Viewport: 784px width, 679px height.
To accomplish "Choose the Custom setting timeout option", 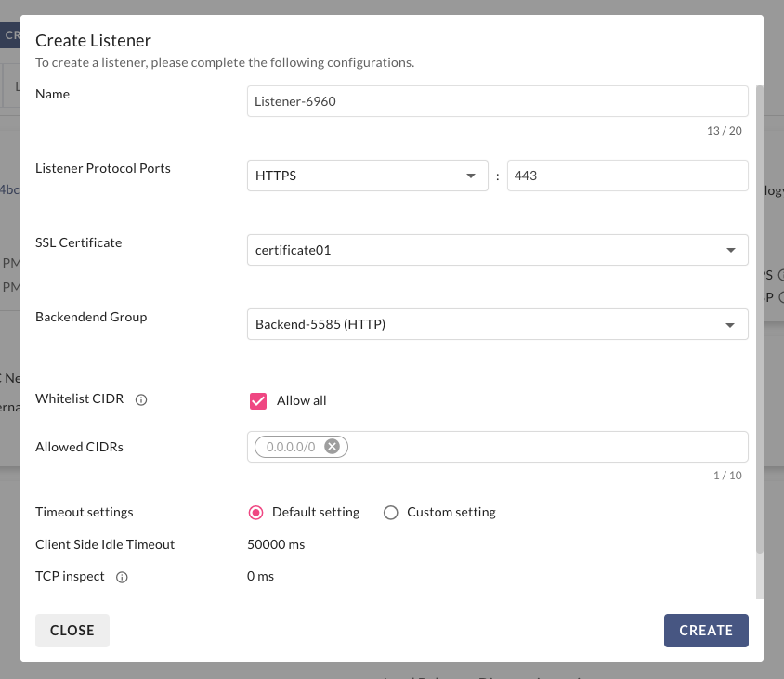I will (x=391, y=513).
